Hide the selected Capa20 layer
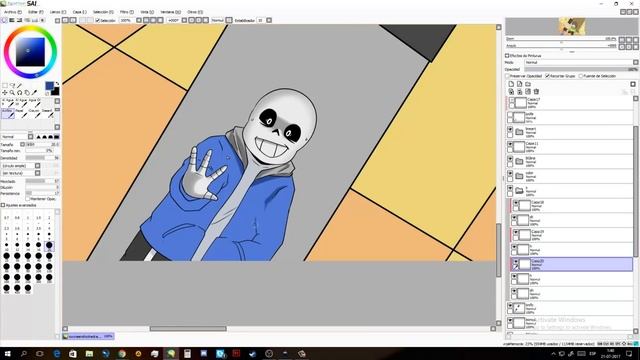 (x=516, y=261)
